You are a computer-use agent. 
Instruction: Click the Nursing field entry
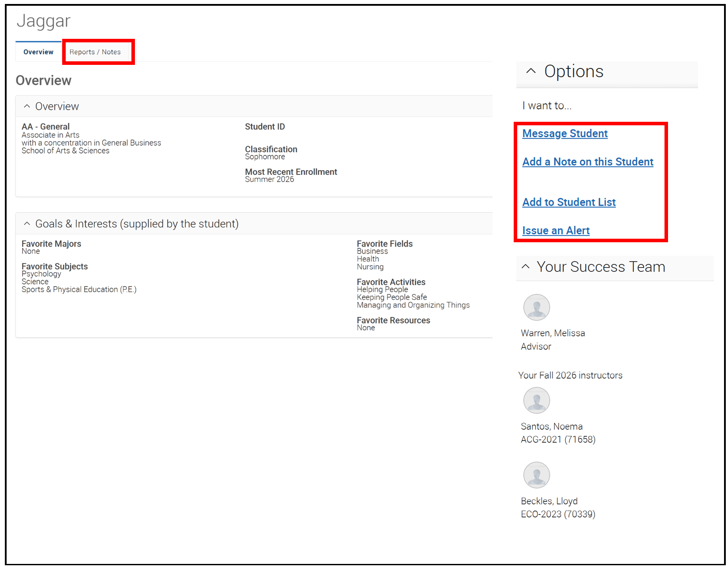(x=370, y=267)
